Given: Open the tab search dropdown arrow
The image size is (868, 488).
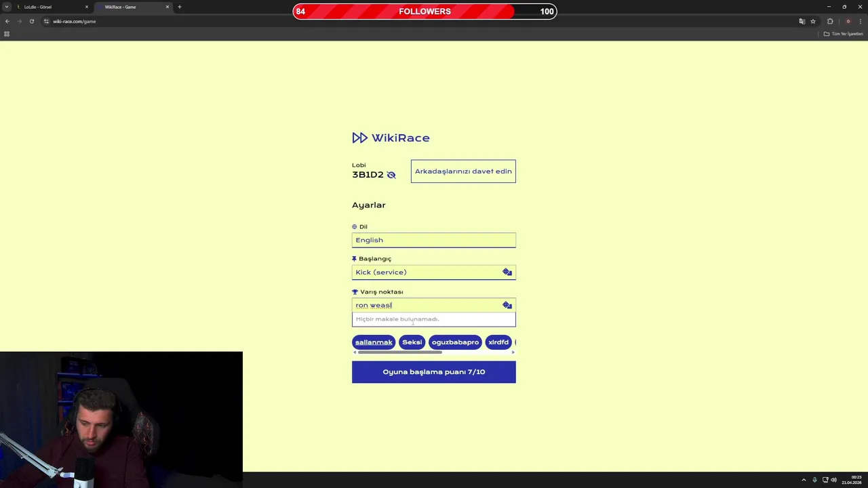Looking at the screenshot, I should (7, 7).
